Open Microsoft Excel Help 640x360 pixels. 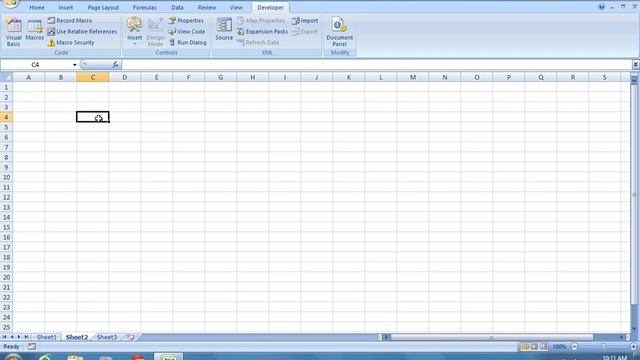click(601, 7)
